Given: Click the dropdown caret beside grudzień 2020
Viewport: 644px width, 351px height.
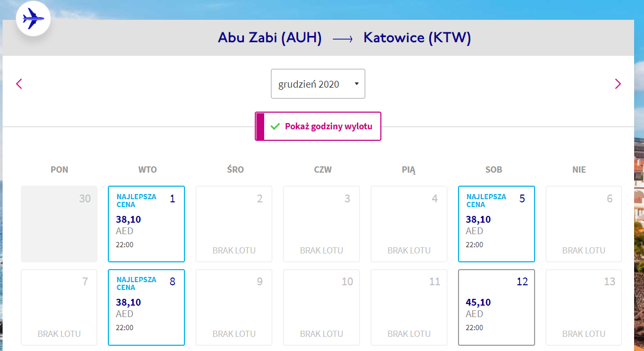Looking at the screenshot, I should click(356, 83).
